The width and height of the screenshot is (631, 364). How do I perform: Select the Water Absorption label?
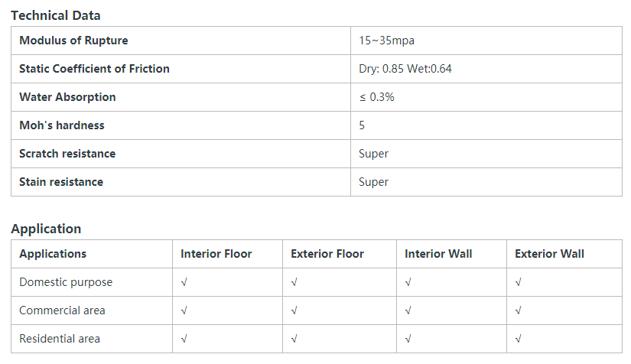click(67, 97)
